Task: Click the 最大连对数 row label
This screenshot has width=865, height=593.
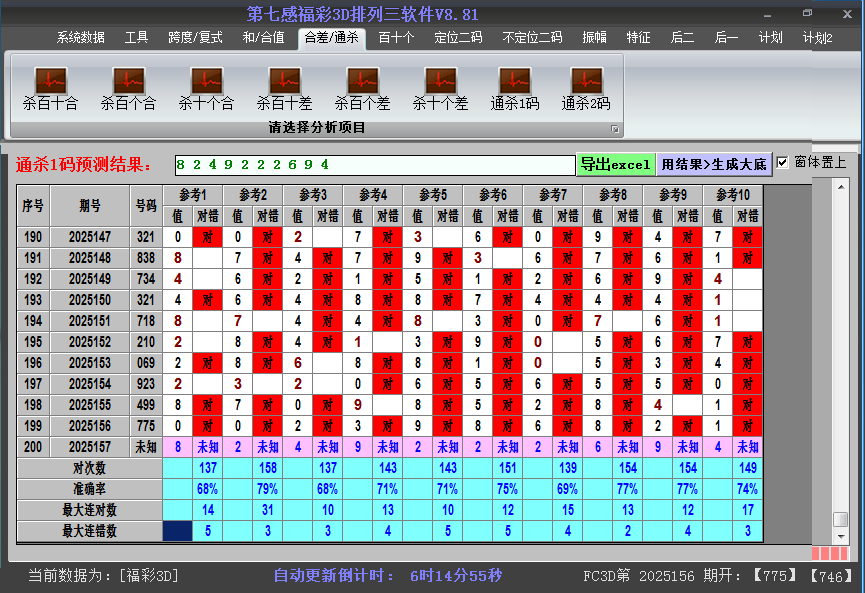Action: (x=89, y=510)
